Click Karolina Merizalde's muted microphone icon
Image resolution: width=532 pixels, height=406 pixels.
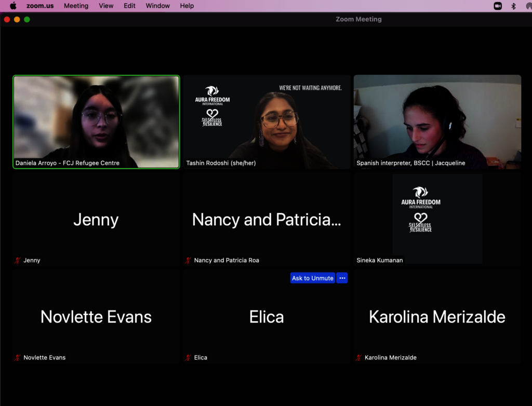click(358, 357)
